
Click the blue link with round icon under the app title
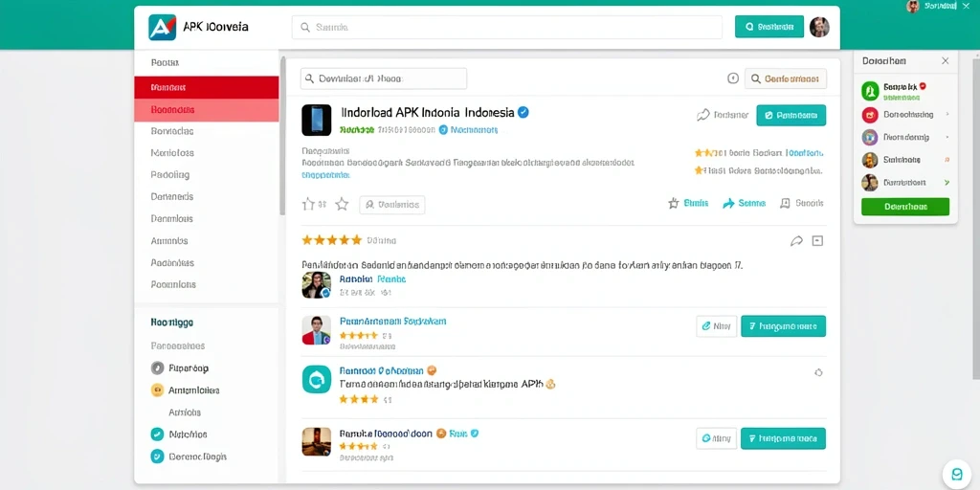click(468, 130)
